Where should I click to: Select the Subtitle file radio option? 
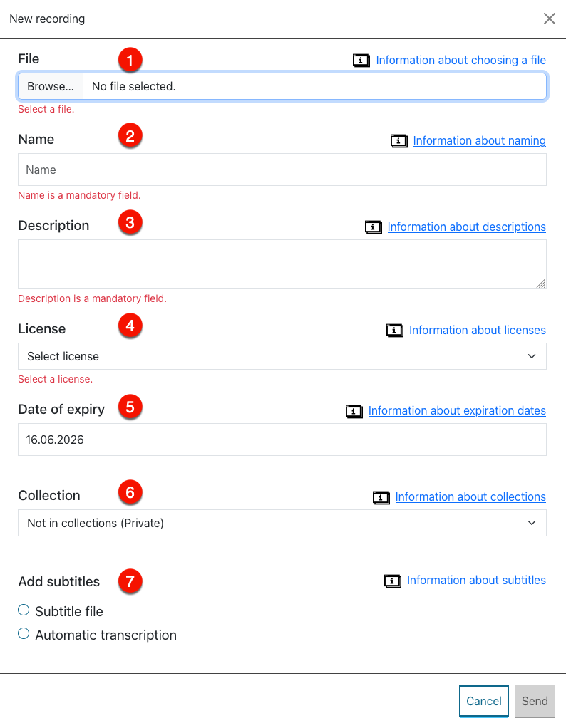pos(24,610)
